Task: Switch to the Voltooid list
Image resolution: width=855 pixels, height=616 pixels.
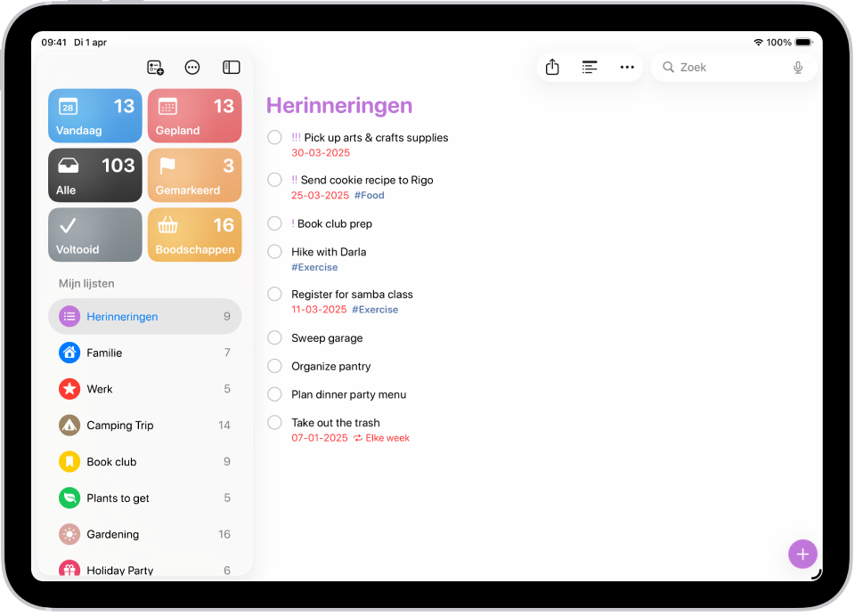Action: click(94, 234)
